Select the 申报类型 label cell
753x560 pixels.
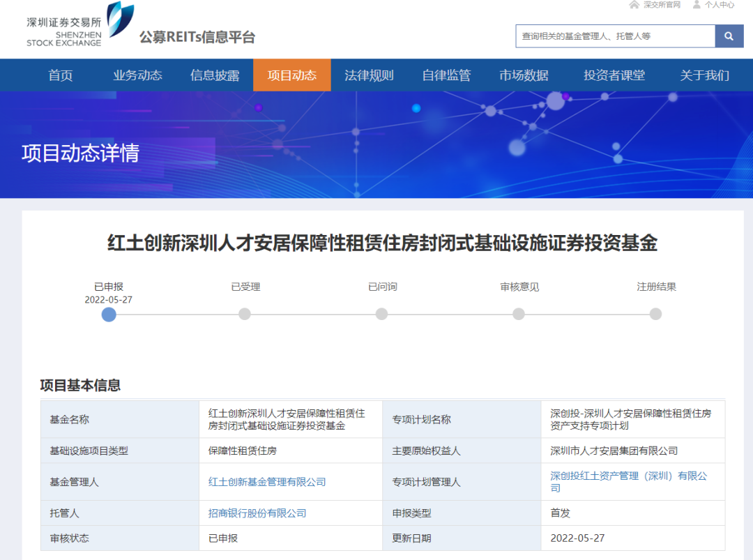462,513
